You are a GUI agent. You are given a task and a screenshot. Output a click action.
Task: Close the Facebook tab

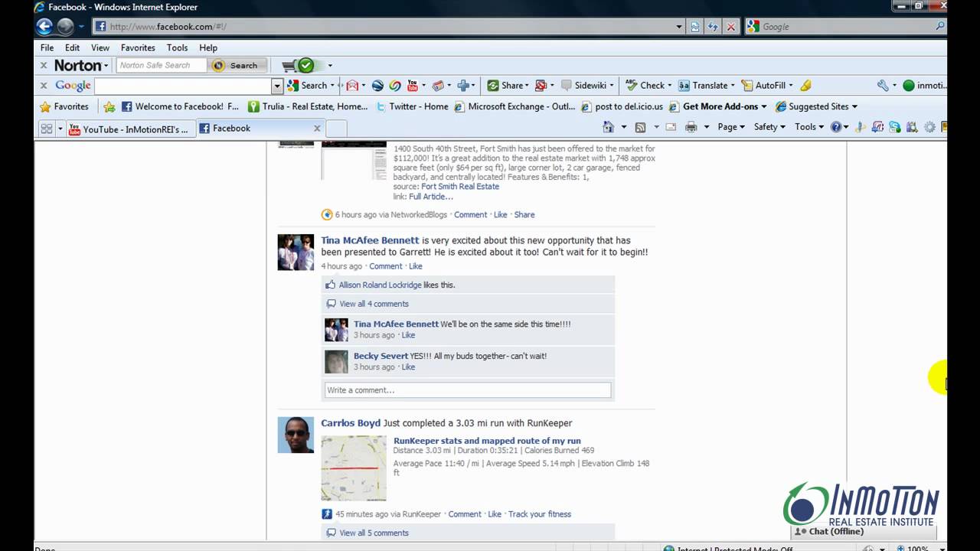(x=317, y=129)
